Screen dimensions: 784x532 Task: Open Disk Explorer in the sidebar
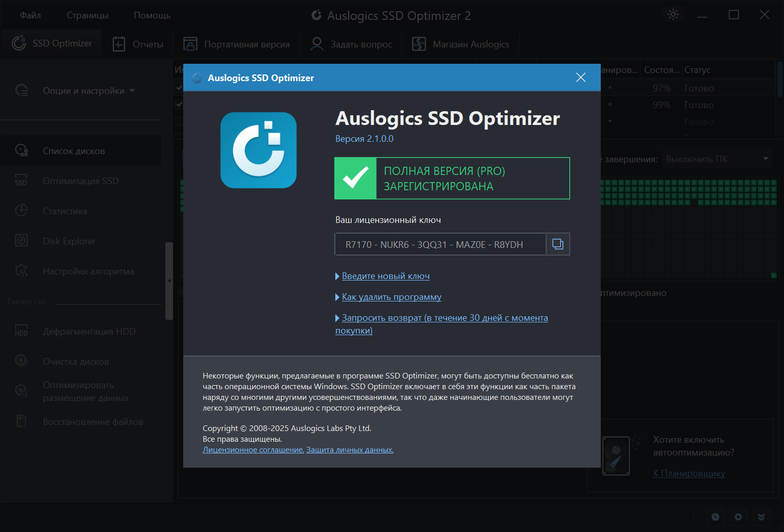point(69,241)
